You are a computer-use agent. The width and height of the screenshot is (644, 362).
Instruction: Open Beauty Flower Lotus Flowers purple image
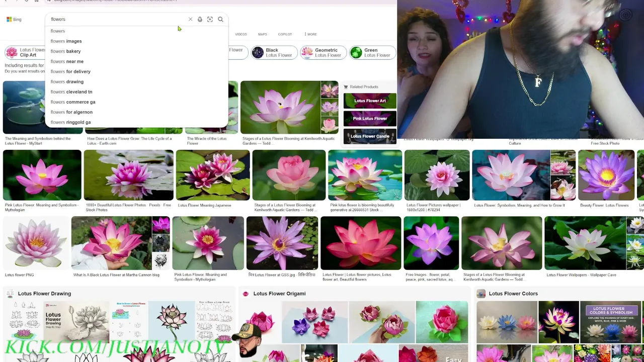tap(606, 175)
